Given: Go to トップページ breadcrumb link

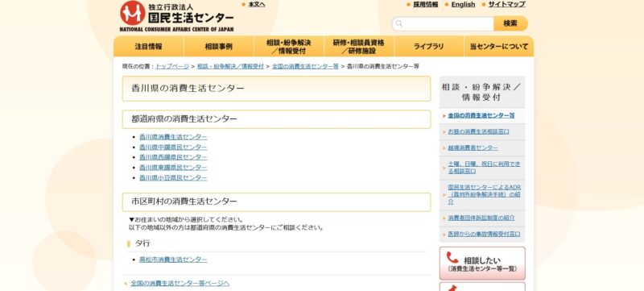Looking at the screenshot, I should 172,66.
